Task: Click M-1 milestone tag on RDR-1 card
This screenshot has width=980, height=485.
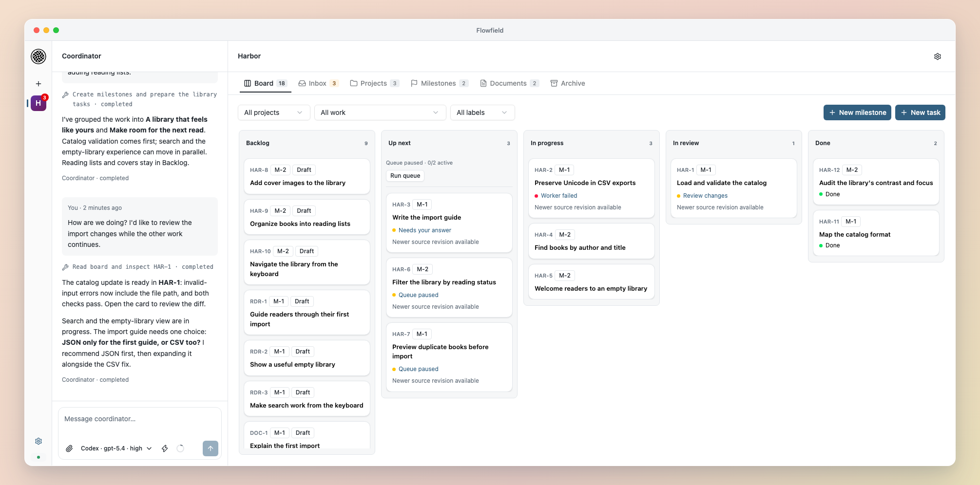Action: click(x=279, y=301)
